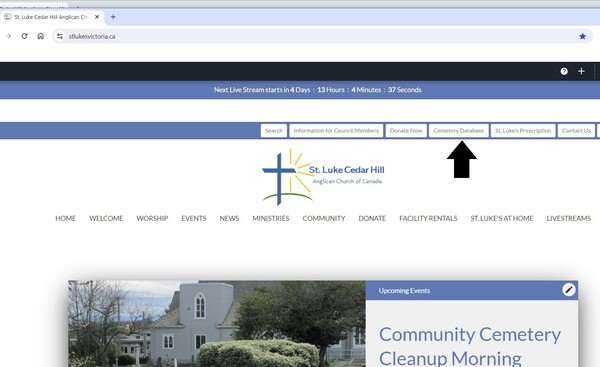Open Information for Council Members
Viewport: 600px width, 367px height.
(x=336, y=130)
